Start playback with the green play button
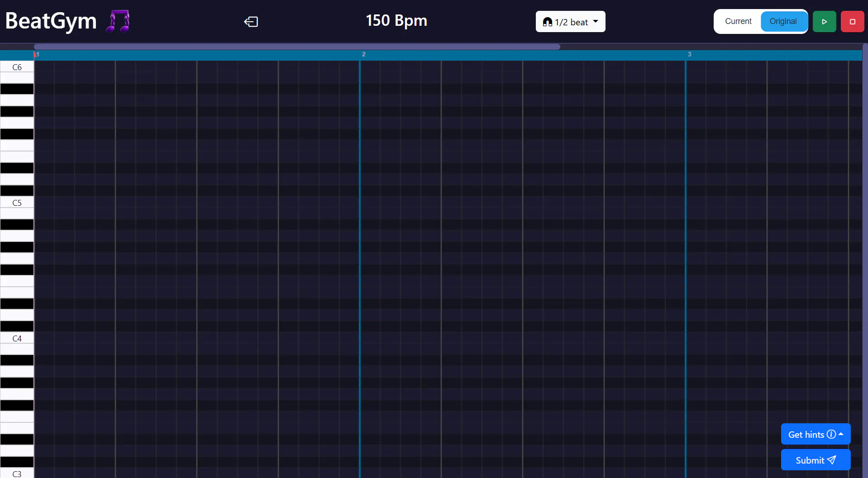868x478 pixels. pos(825,22)
